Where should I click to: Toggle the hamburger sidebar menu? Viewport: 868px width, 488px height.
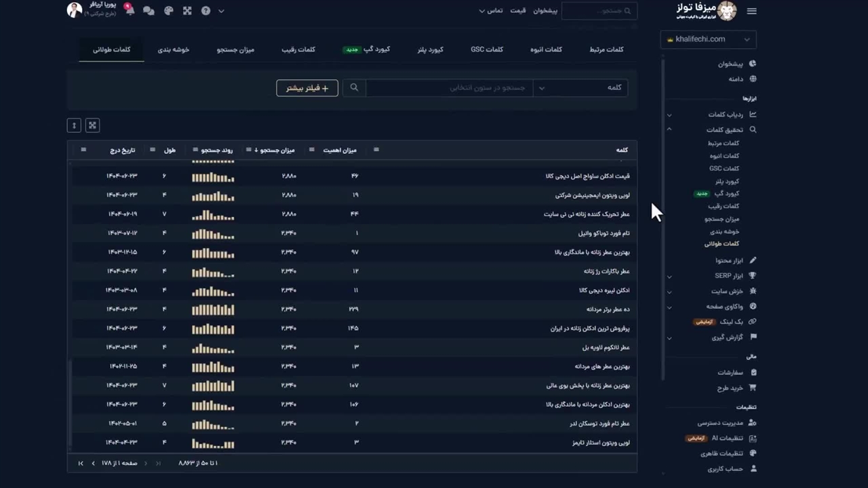[751, 11]
